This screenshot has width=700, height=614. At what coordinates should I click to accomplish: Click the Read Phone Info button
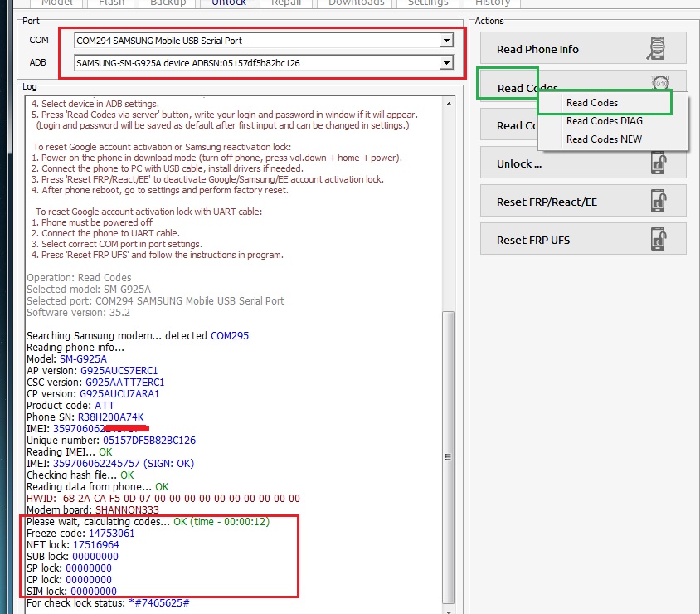click(x=583, y=48)
